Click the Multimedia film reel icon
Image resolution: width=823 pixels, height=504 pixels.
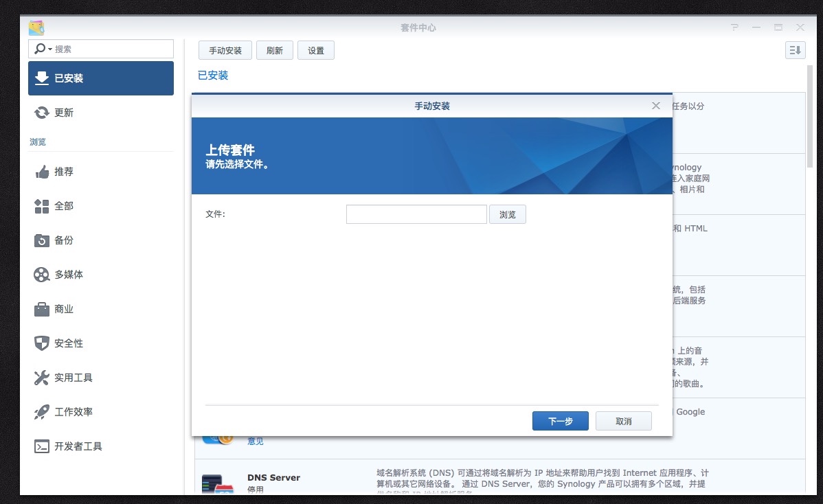coord(42,275)
